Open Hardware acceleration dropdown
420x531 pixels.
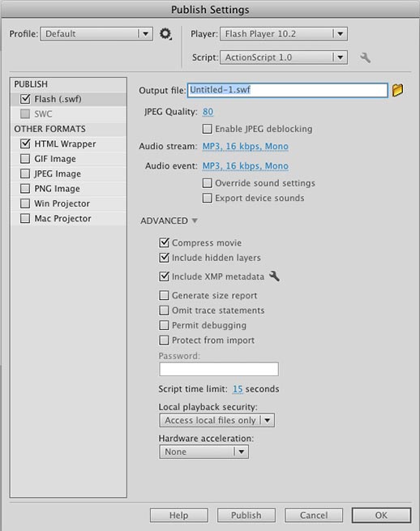click(x=204, y=452)
